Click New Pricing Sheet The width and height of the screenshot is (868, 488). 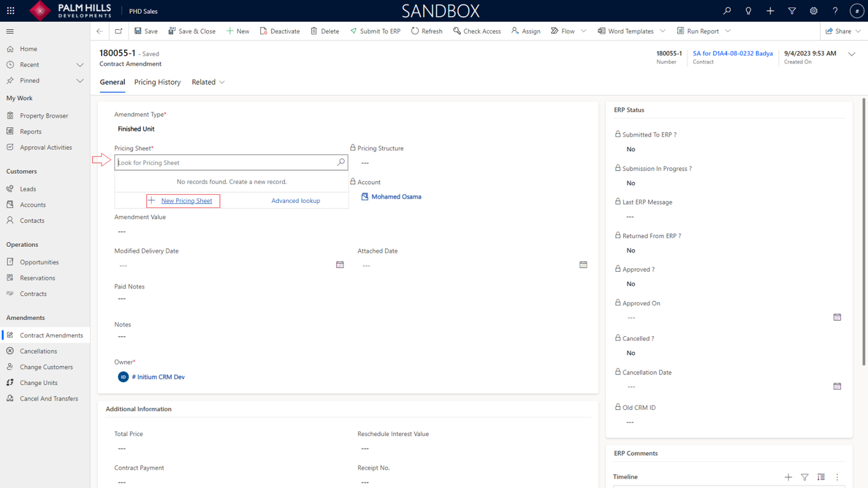184,201
